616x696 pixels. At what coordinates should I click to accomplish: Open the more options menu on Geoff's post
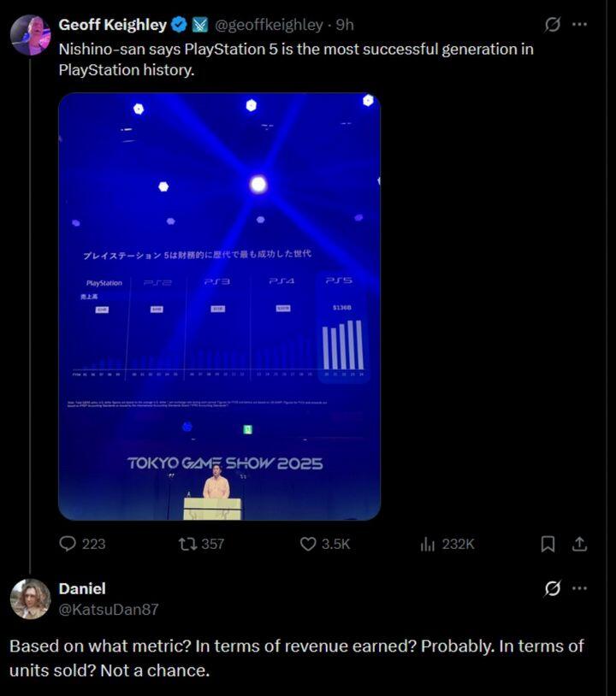pyautogui.click(x=580, y=25)
